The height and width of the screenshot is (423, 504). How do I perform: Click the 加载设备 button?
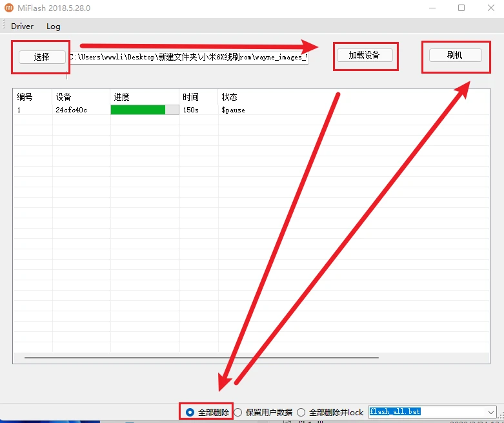click(x=365, y=56)
